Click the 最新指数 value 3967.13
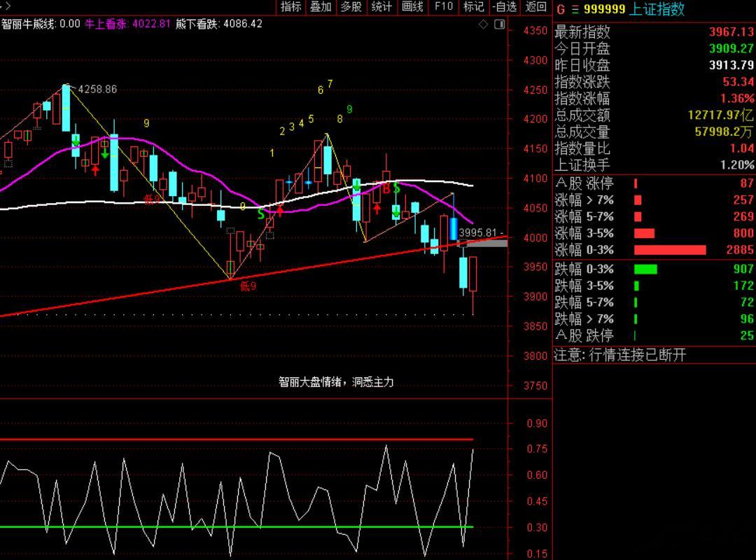756x560 pixels. click(x=731, y=31)
